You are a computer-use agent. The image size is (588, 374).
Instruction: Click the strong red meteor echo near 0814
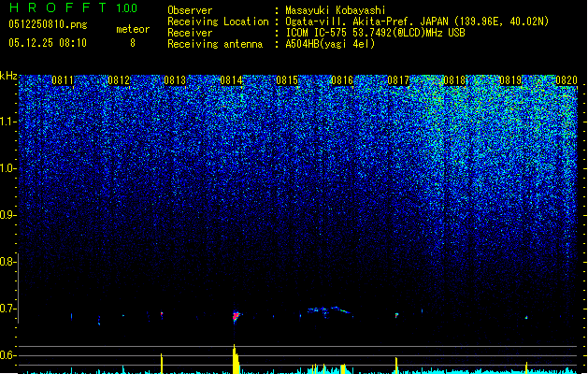tap(236, 316)
